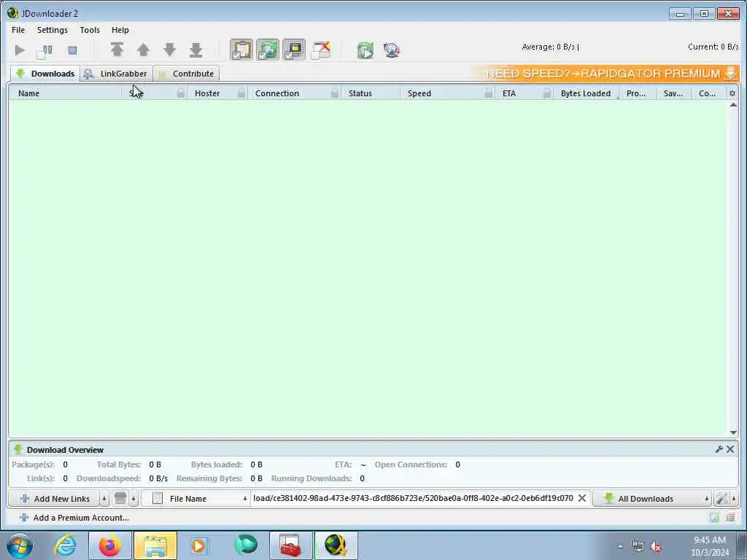Click the lock icon in the Size column
The width and height of the screenshot is (747, 560).
[181, 93]
